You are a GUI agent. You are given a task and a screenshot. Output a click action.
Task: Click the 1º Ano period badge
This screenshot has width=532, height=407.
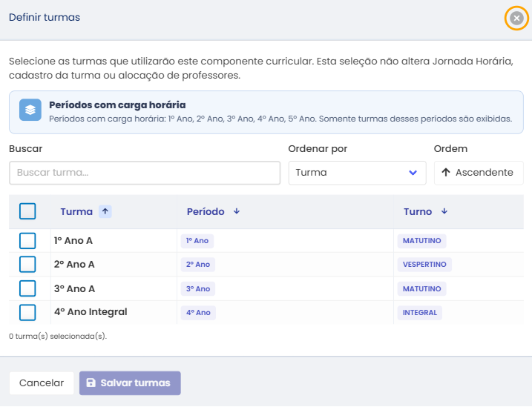coord(197,241)
